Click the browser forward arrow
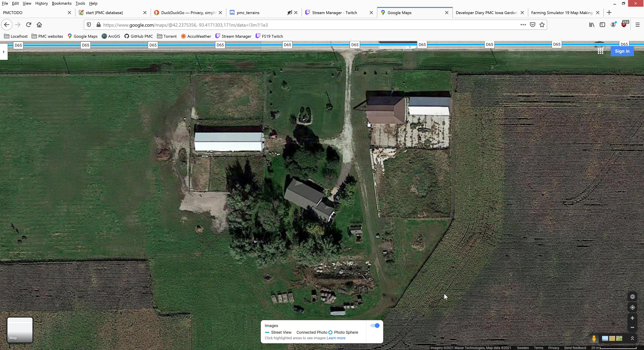This screenshot has height=350, width=644. click(x=18, y=25)
